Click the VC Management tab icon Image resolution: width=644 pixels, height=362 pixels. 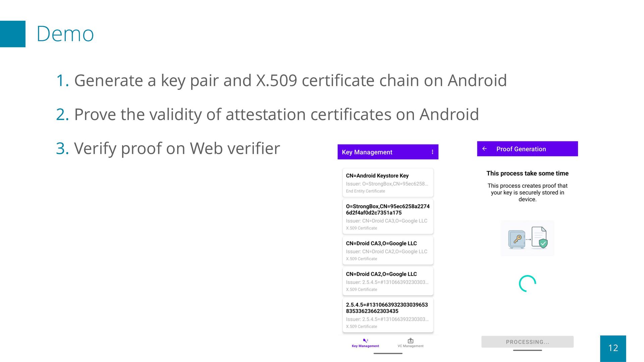410,341
